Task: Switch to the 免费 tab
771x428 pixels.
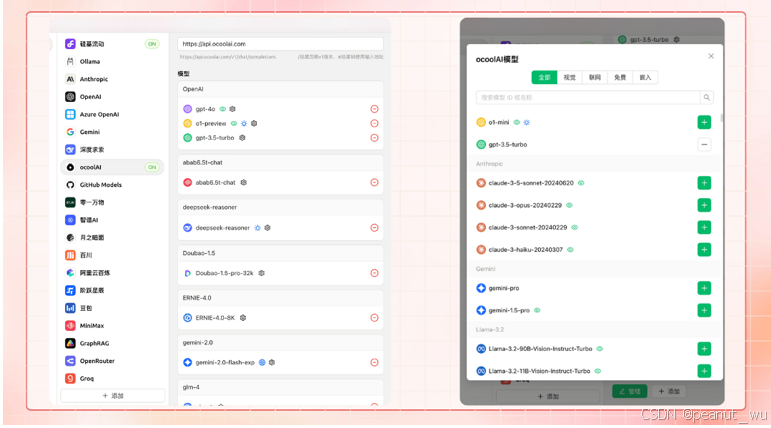Action: pyautogui.click(x=620, y=77)
